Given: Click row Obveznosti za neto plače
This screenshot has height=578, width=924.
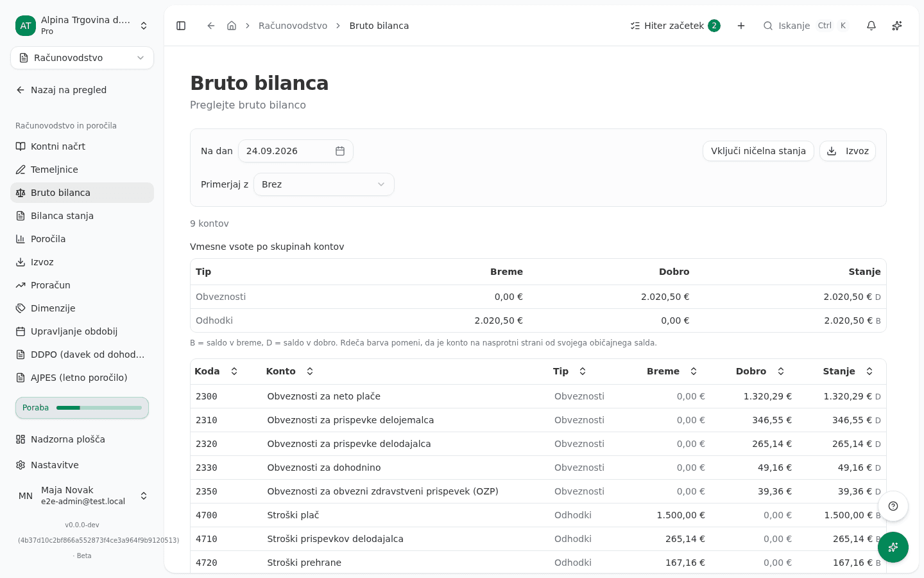Looking at the screenshot, I should [x=538, y=396].
